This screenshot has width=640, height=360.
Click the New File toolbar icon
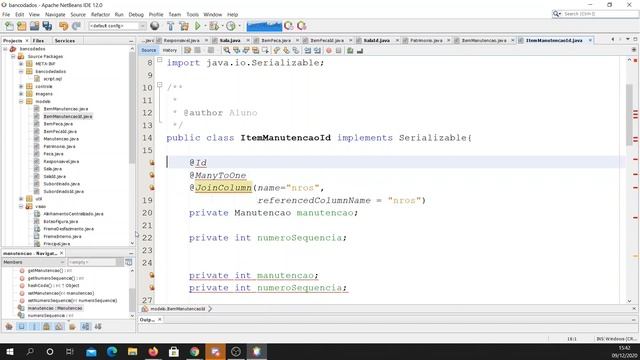(9, 26)
